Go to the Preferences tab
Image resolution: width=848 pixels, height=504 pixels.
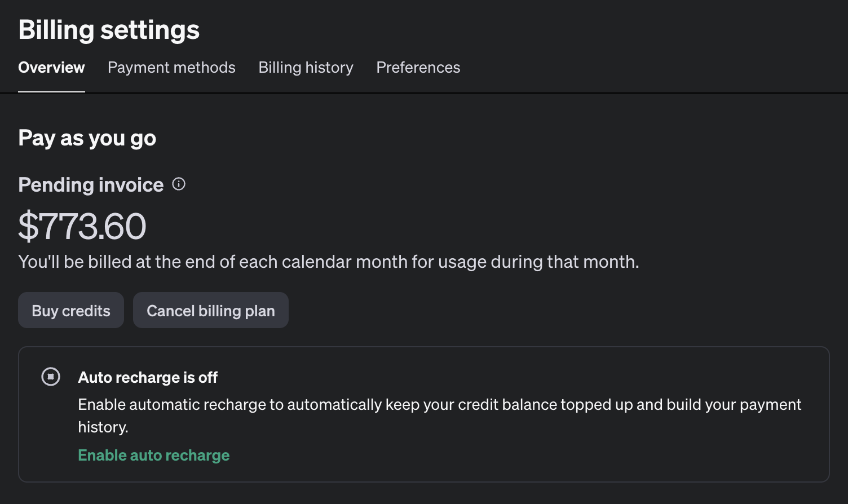[x=418, y=68]
